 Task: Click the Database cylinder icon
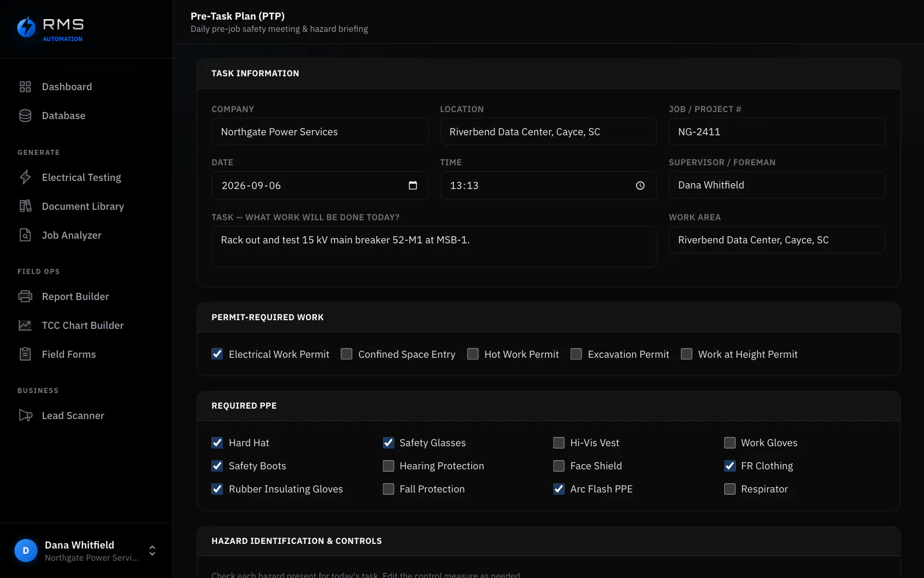(x=25, y=116)
